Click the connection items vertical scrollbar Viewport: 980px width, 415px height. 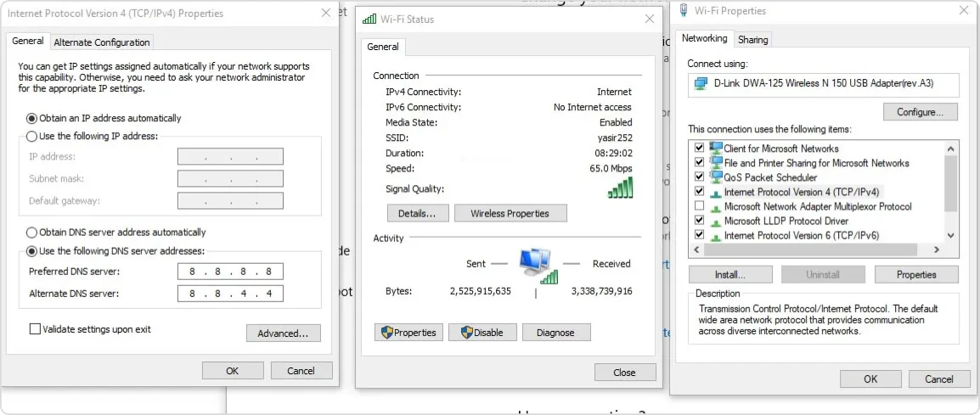[x=950, y=184]
